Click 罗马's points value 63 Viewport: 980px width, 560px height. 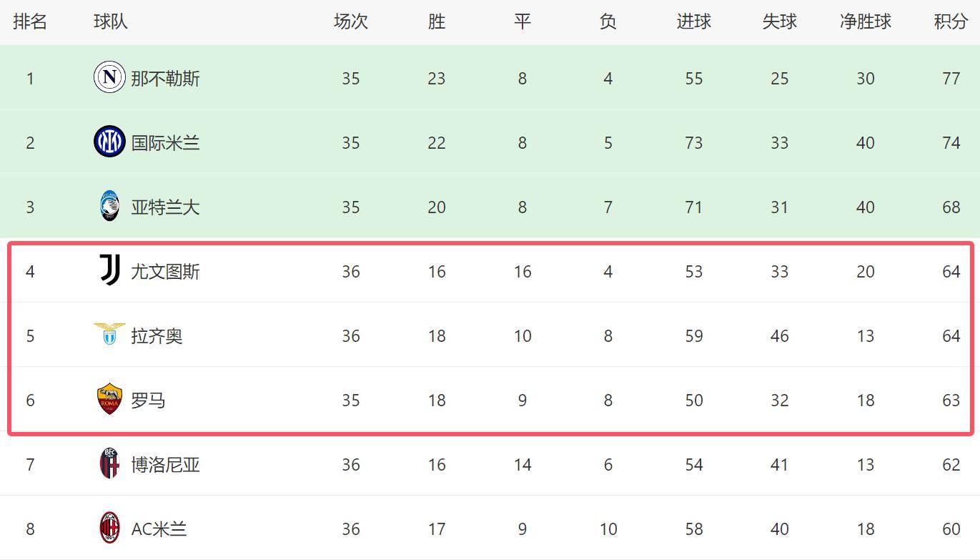(951, 400)
